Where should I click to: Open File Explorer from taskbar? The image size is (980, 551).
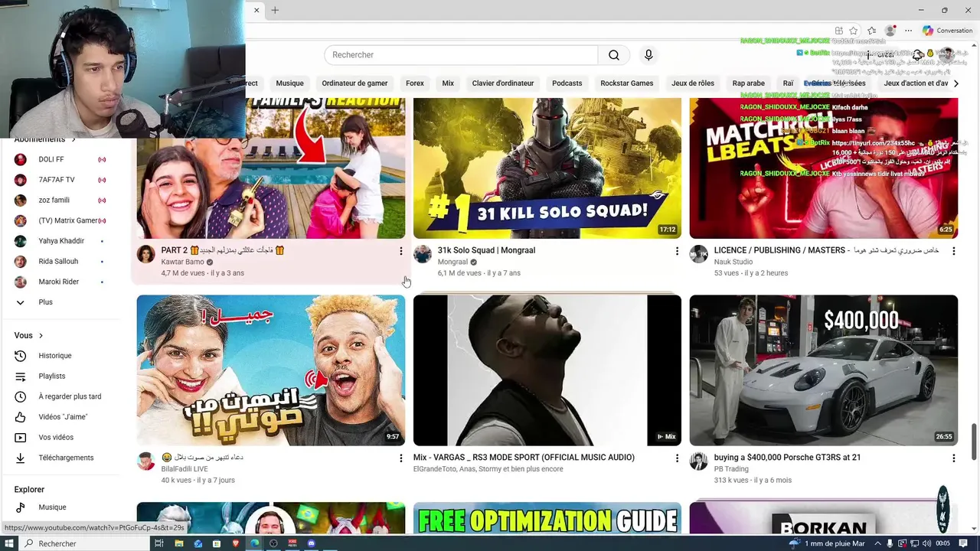tap(179, 543)
